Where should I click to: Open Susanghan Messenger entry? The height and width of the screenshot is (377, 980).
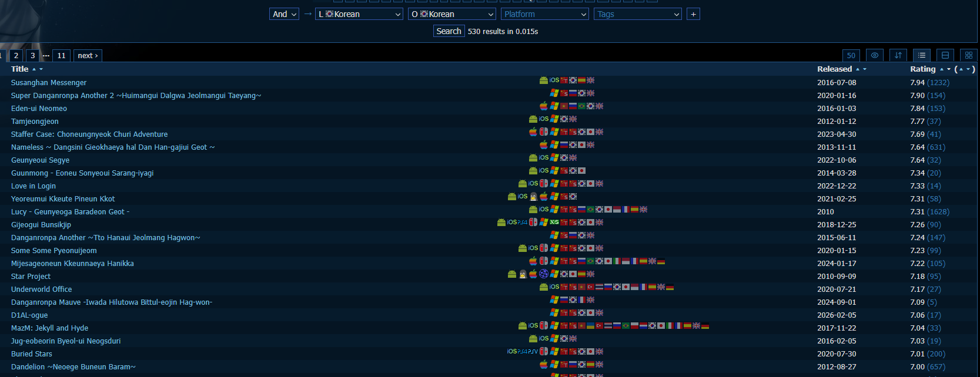[x=49, y=83]
